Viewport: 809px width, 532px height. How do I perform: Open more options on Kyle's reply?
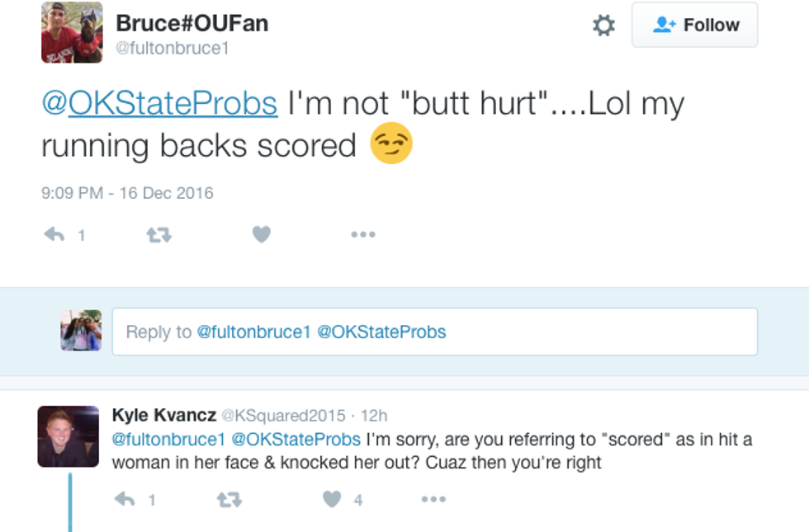[433, 499]
